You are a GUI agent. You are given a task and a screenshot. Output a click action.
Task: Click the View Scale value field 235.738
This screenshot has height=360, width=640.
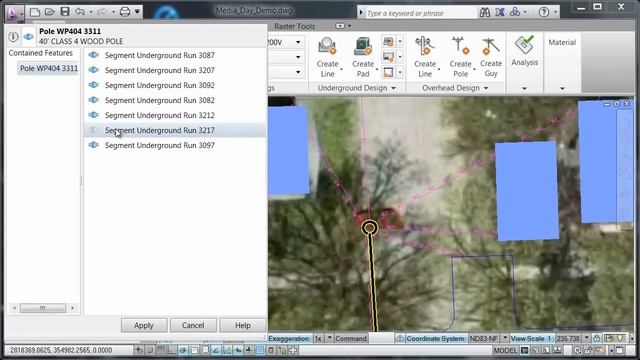pyautogui.click(x=568, y=338)
